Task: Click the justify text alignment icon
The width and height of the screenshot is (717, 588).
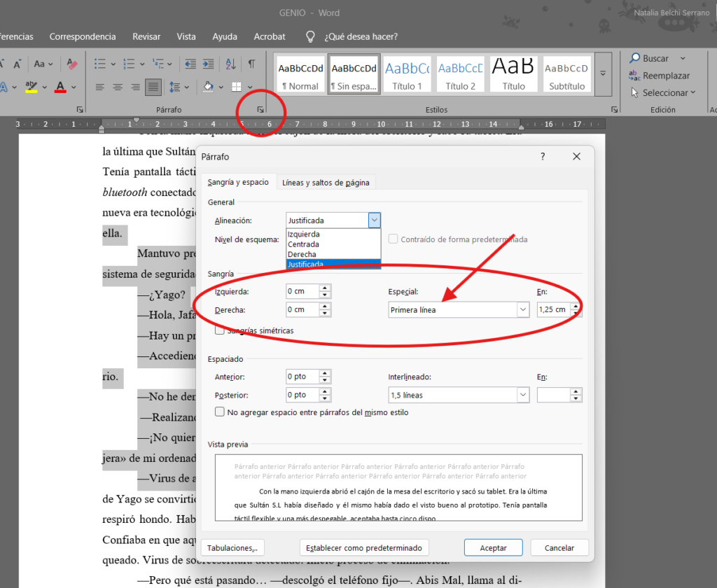Action: pos(153,87)
